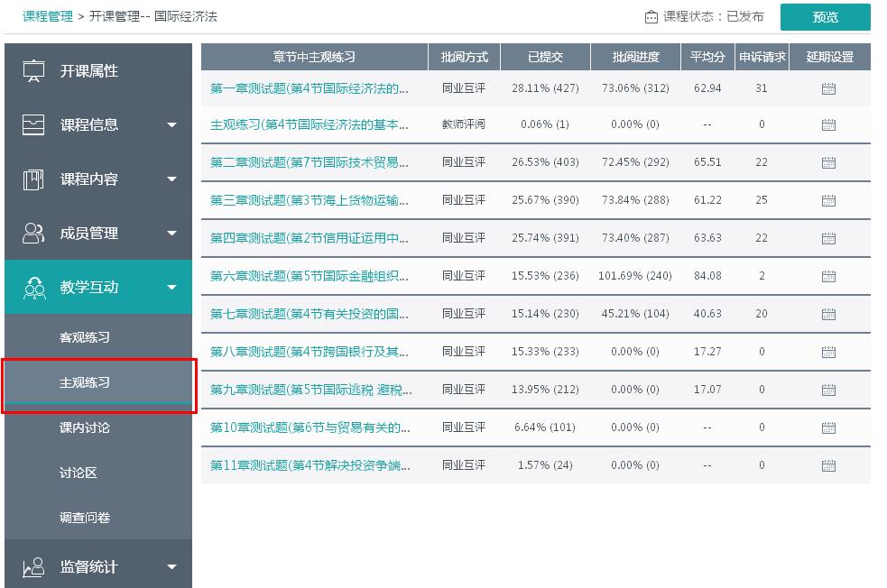Open 客观练习 submenu item
This screenshot has width=887, height=588.
[x=85, y=337]
